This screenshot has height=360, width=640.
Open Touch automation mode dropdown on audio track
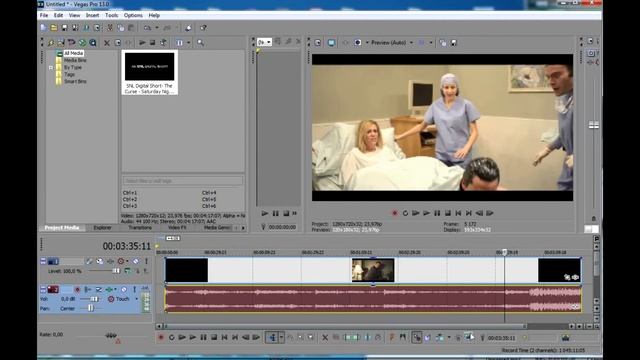[x=137, y=299]
